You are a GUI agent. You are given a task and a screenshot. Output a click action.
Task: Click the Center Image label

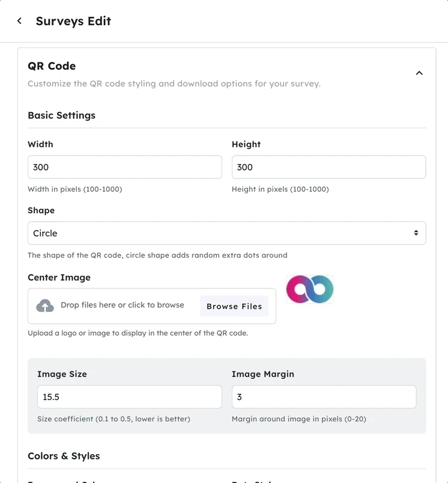point(59,278)
